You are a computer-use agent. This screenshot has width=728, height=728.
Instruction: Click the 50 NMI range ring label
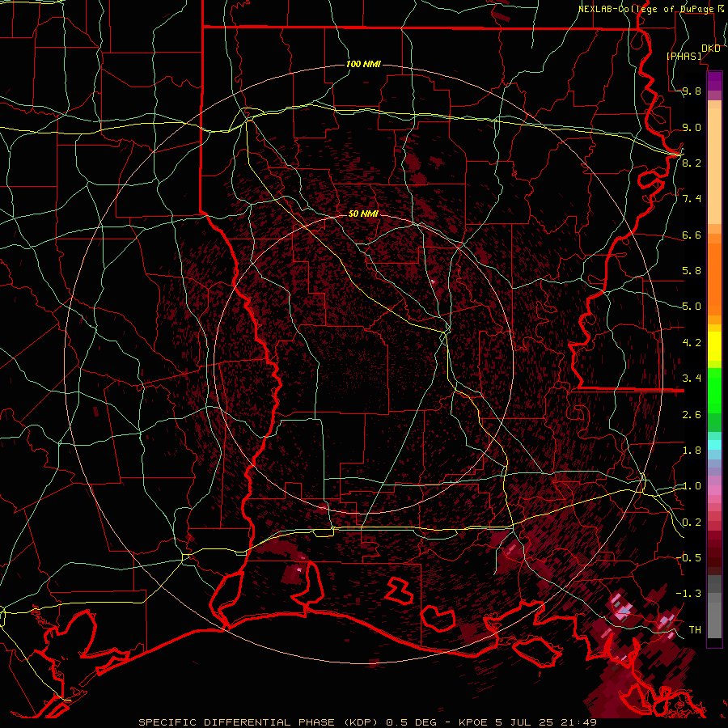point(363,214)
